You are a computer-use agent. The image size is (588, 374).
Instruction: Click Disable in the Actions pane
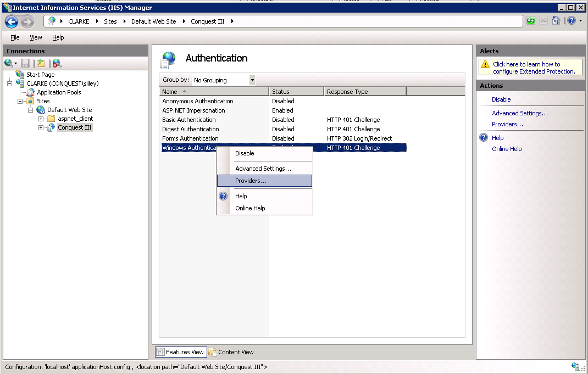click(501, 99)
